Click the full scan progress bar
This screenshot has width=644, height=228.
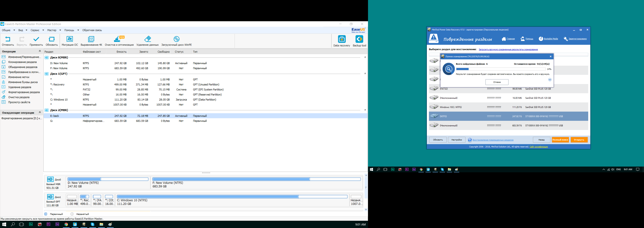501,69
